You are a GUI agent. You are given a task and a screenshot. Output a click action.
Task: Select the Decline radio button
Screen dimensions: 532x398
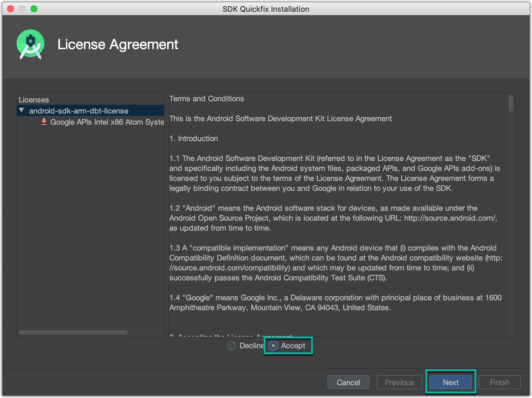[232, 346]
